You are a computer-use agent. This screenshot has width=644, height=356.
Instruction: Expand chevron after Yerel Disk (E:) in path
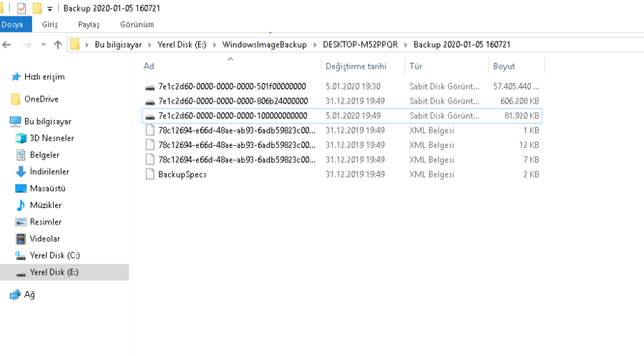tap(215, 45)
